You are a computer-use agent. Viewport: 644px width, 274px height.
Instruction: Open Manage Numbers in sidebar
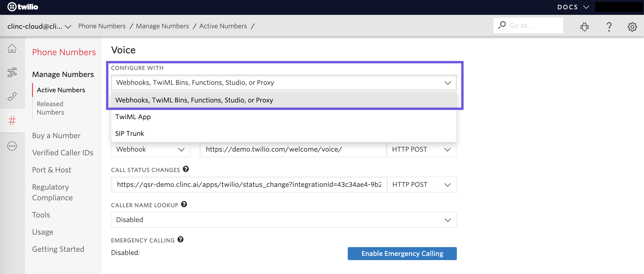(63, 74)
